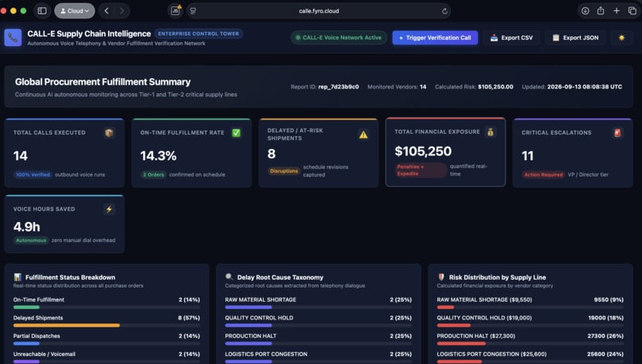Click the magnifier icon beside Delay Root Cause Taxonomy

[229, 277]
